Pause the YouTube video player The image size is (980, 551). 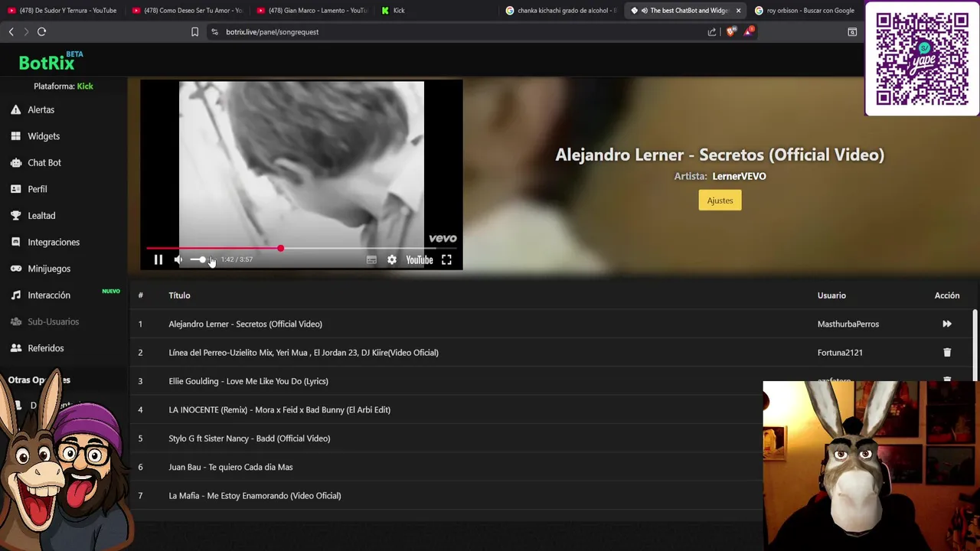point(158,260)
